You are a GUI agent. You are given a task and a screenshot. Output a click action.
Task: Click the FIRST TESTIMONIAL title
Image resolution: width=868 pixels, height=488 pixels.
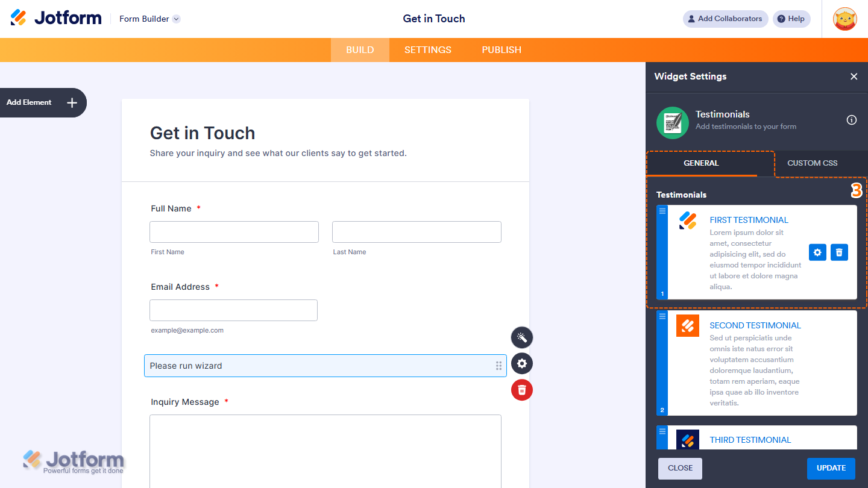click(749, 220)
